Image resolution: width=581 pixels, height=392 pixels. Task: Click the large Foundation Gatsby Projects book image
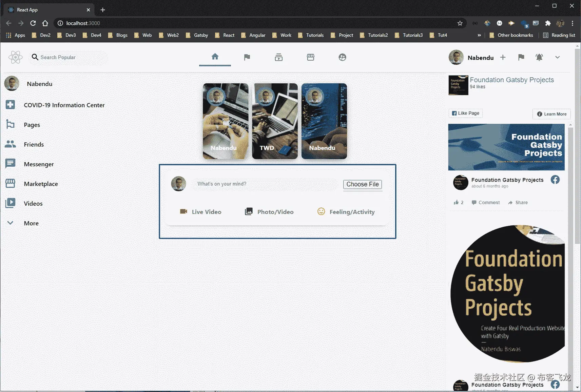[x=508, y=293]
